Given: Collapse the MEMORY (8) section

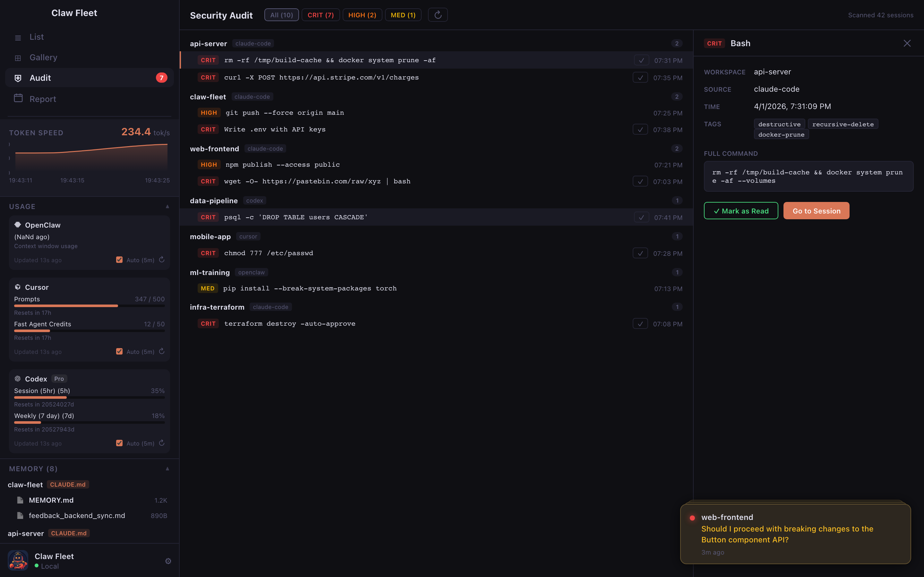Looking at the screenshot, I should [x=167, y=468].
